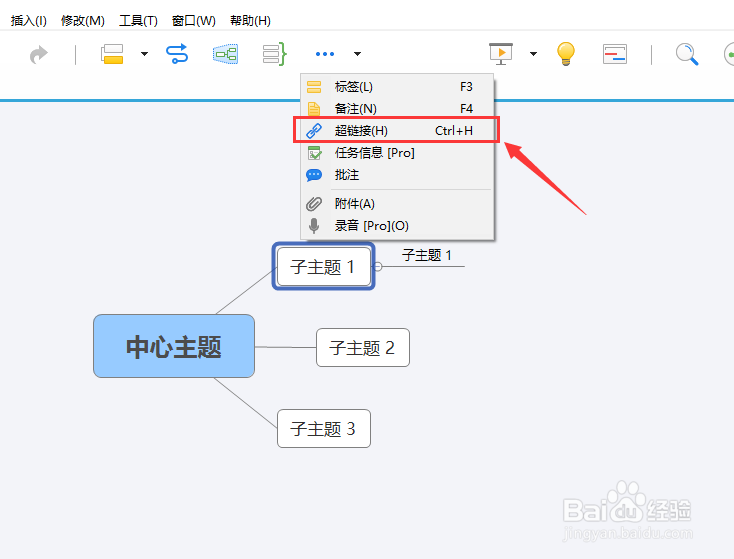Open the 帮助(H) menu
Screen dimensions: 734x559
[x=250, y=21]
